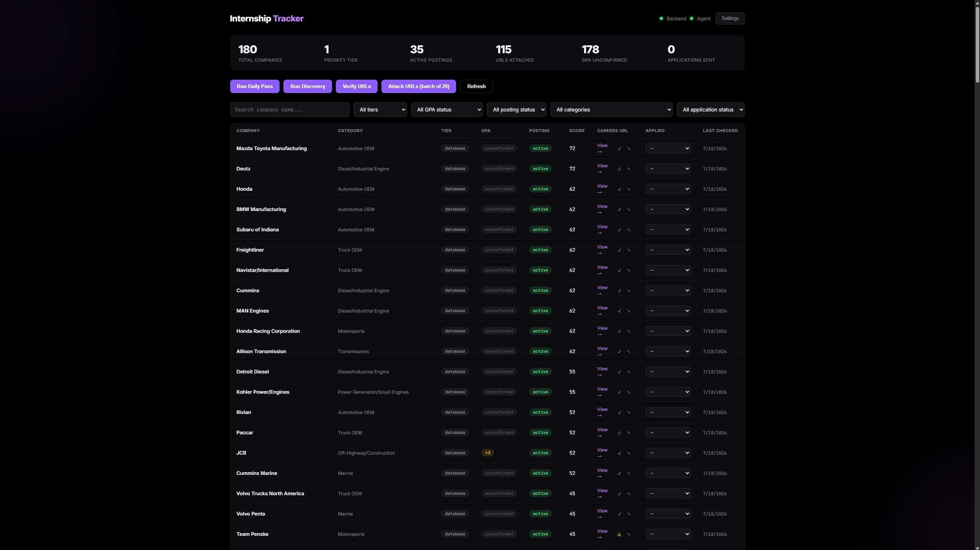Screen dimensions: 980x550
Task: Open the View careers link for Cummins
Action: coord(602,290)
